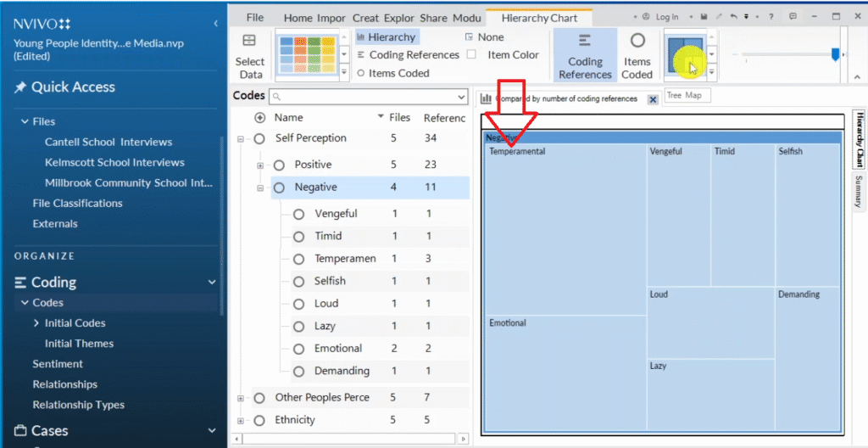Click the Items Coded ribbon button
The width and height of the screenshot is (868, 448).
point(637,55)
